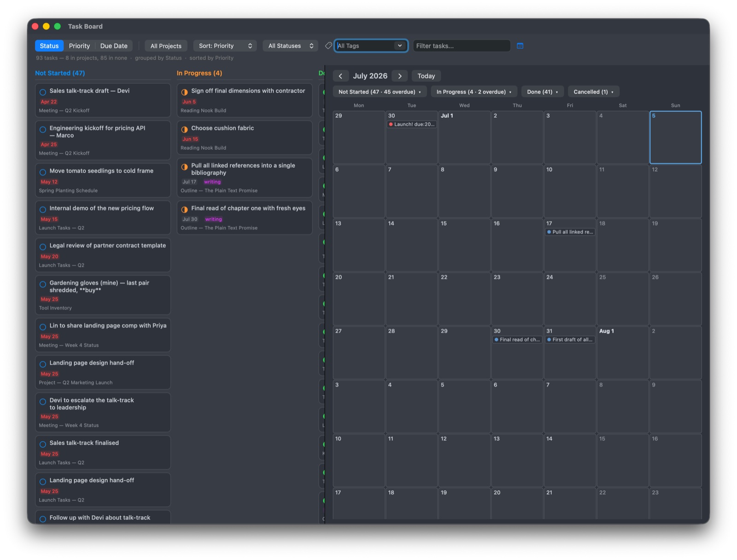Group tasks by Due Date tab
The image size is (737, 560).
click(114, 46)
